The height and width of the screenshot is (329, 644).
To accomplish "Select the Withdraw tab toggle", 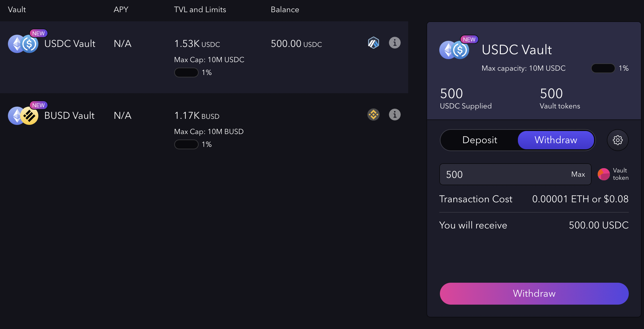I will [556, 140].
